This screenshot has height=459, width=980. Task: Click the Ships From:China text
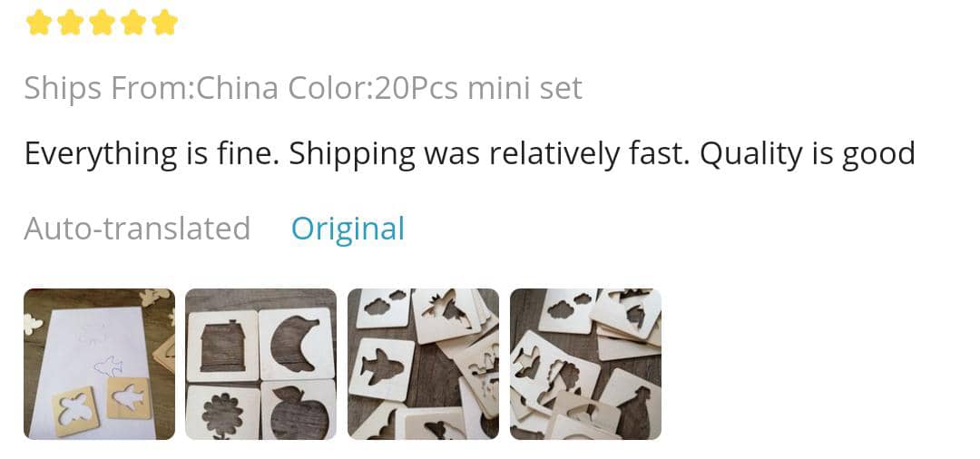click(151, 88)
